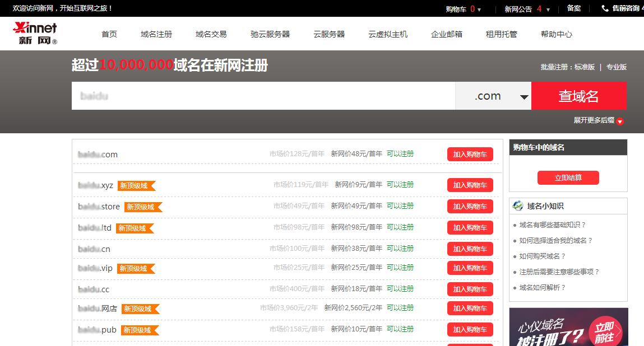Click the 立即结算 checkout button

[x=568, y=177]
